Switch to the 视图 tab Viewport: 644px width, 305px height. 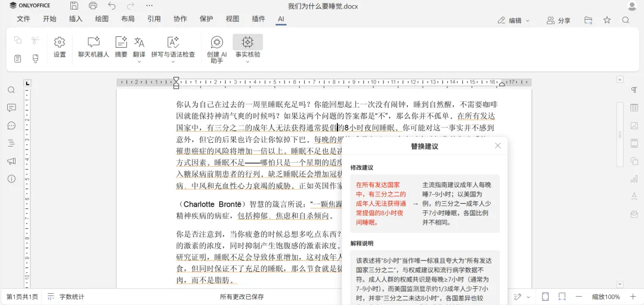tap(233, 19)
